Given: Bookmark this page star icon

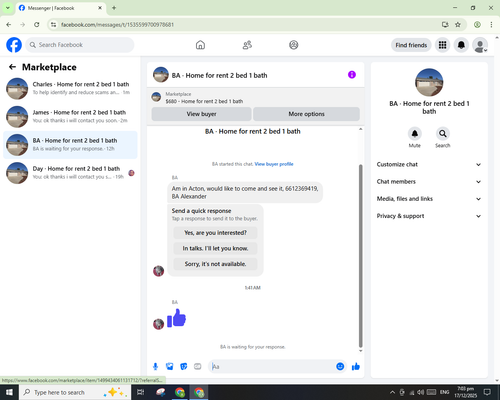Looking at the screenshot, I should coord(458,25).
